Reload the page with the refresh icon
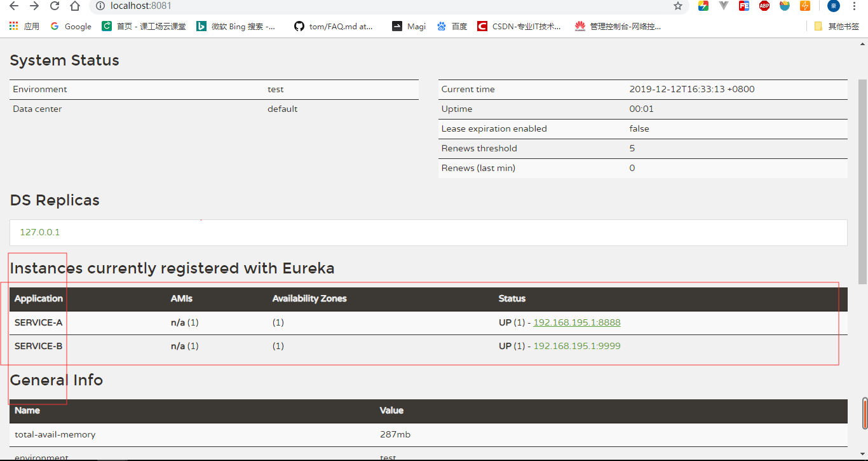 pyautogui.click(x=55, y=6)
